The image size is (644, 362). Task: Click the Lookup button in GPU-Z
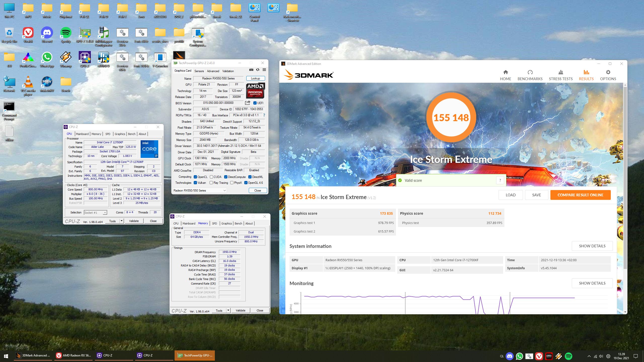(x=255, y=78)
